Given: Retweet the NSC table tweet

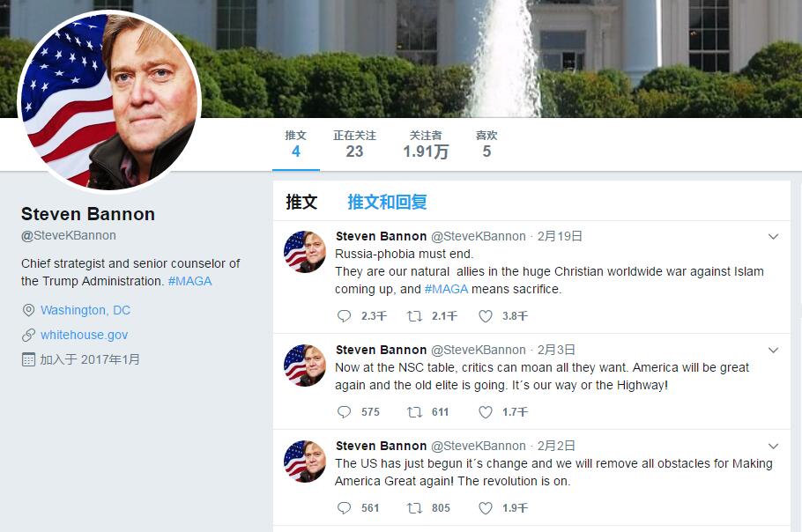Looking at the screenshot, I should [x=414, y=412].
